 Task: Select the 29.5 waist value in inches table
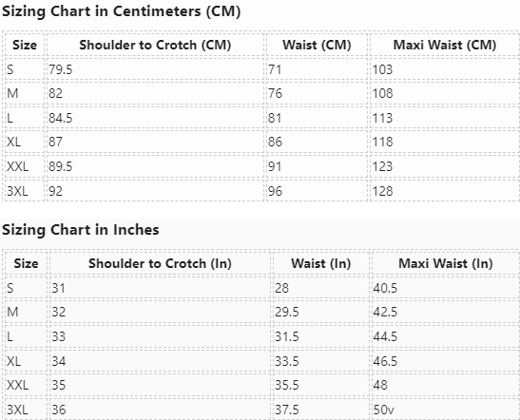pos(320,312)
